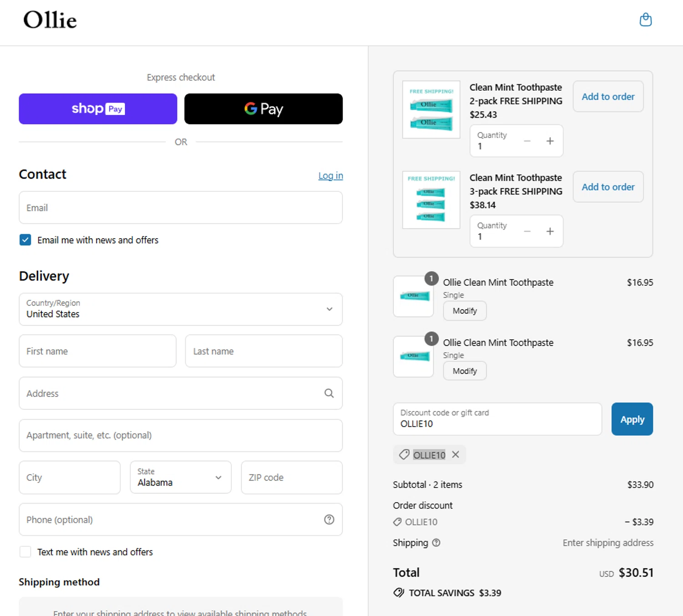Pay with Shop Pay express checkout
Image resolution: width=683 pixels, height=616 pixels.
98,109
